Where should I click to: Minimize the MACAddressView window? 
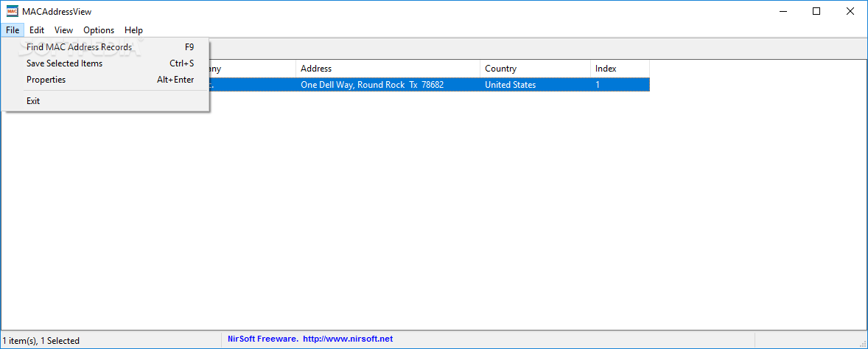783,11
